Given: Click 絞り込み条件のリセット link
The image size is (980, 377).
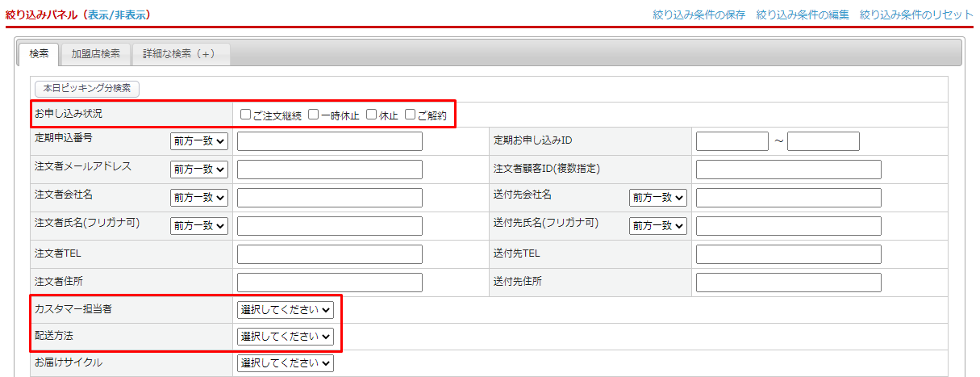Looking at the screenshot, I should tap(915, 15).
